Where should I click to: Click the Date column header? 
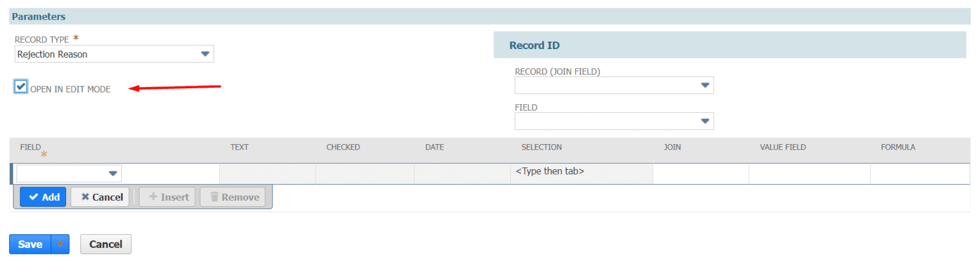pyautogui.click(x=434, y=147)
